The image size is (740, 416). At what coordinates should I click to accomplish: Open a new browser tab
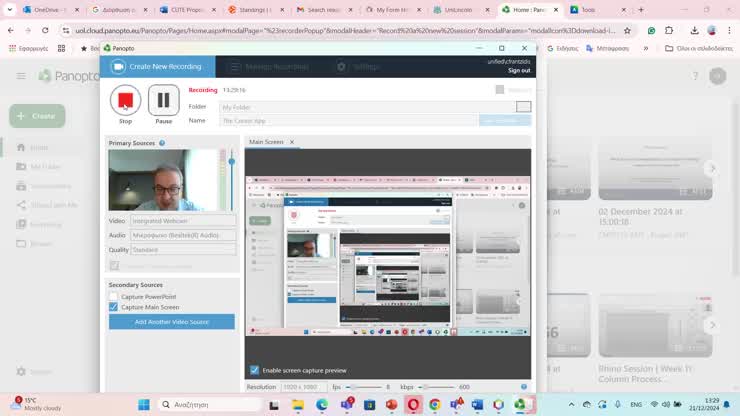click(x=641, y=9)
